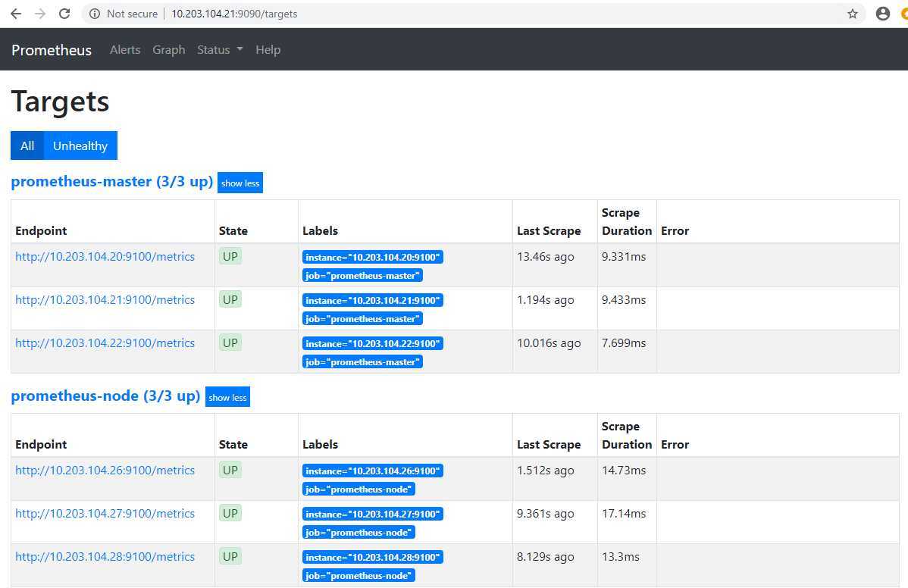Open endpoint 10.203.104.21:9100/metrics link
The width and height of the screenshot is (908, 588).
click(105, 300)
